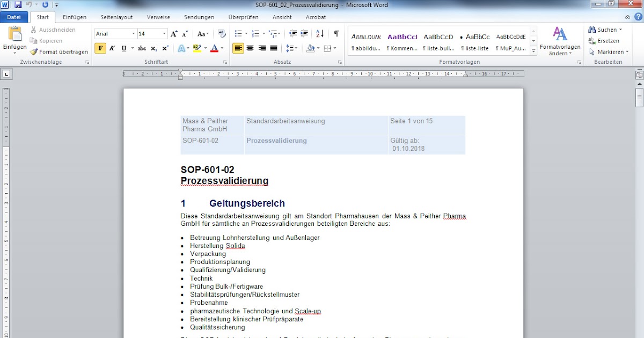Viewport: 644px width, 338px height.
Task: Switch to the Verweise tab
Action: pyautogui.click(x=158, y=17)
